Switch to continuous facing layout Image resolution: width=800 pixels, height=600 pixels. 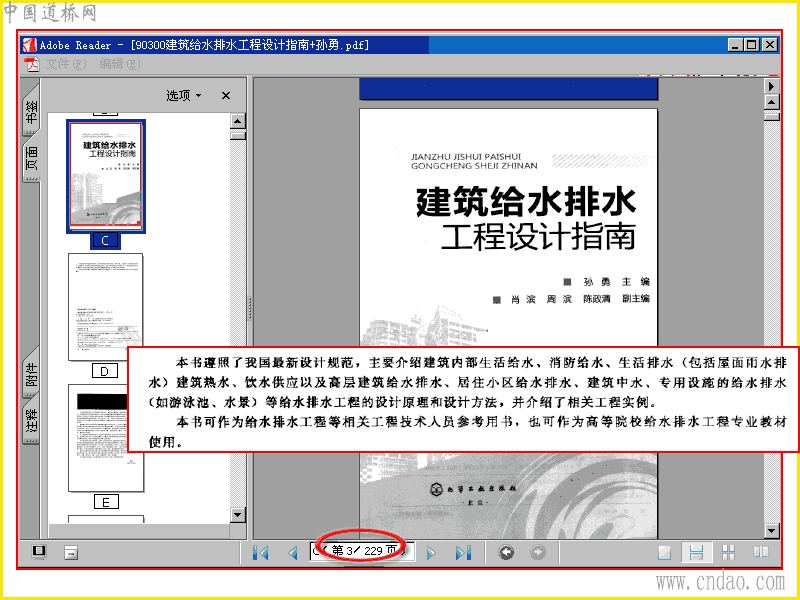tap(729, 552)
